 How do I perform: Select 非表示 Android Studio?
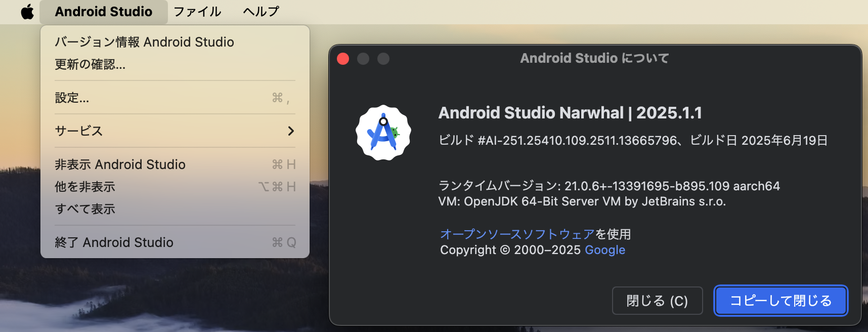(120, 164)
